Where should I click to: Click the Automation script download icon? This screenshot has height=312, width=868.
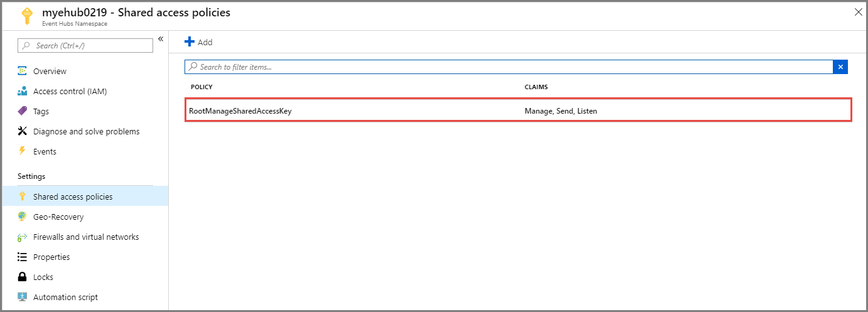tap(23, 297)
